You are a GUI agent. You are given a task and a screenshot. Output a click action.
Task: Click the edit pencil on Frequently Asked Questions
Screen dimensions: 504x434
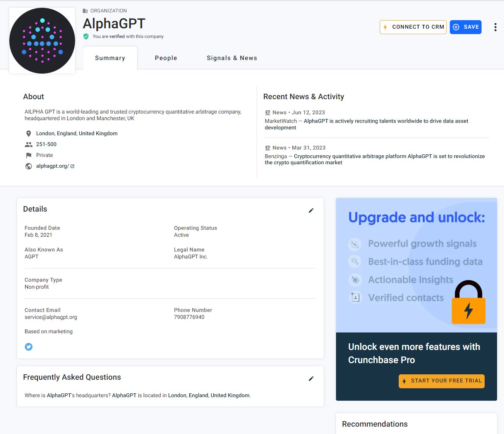[311, 379]
